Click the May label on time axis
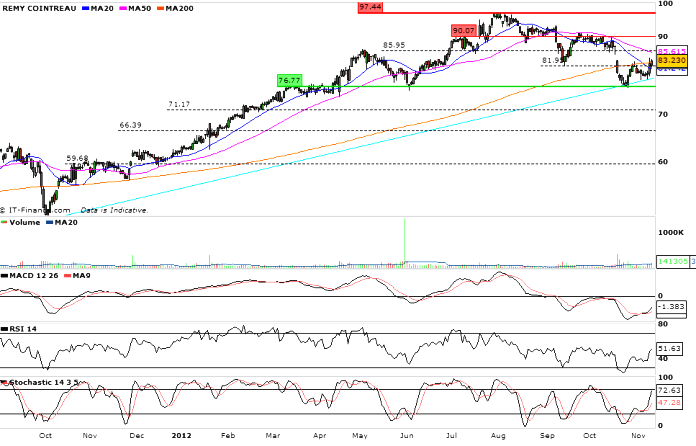 (x=360, y=435)
